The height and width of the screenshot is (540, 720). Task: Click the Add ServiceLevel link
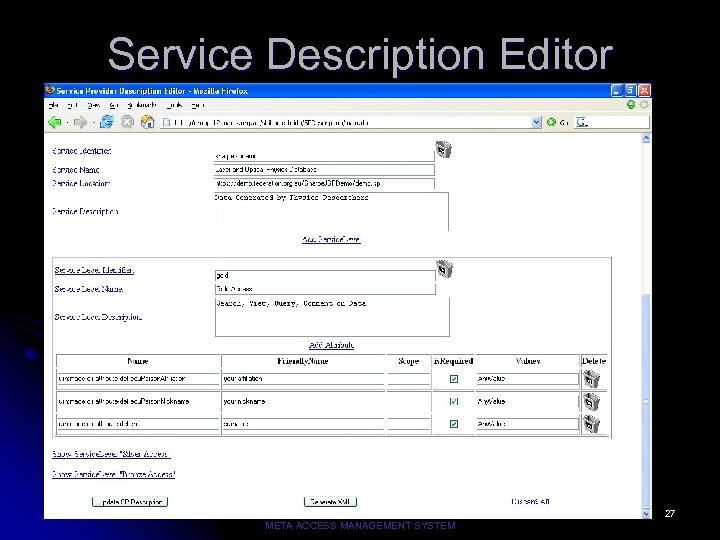(331, 240)
